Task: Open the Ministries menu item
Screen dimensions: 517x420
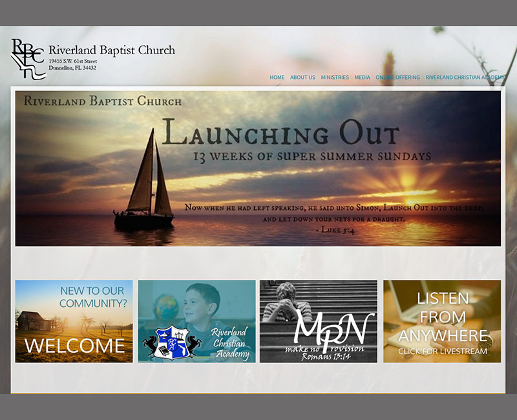Action: click(335, 77)
